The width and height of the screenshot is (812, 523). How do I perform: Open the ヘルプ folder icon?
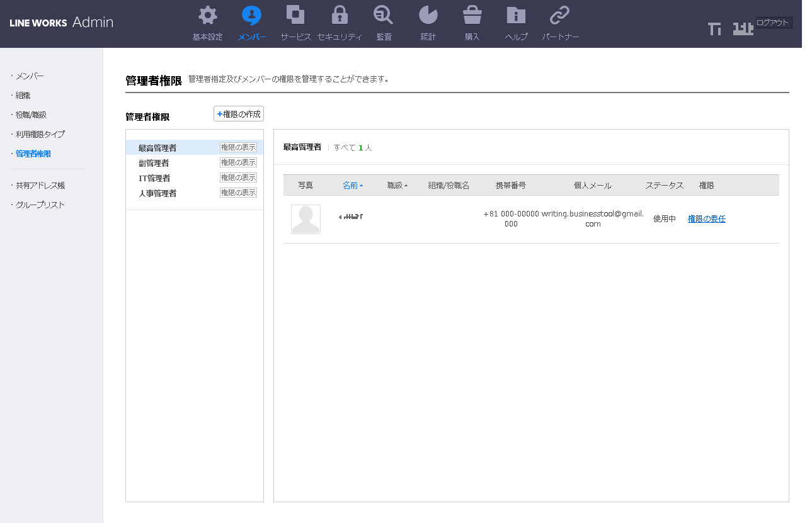pyautogui.click(x=516, y=15)
